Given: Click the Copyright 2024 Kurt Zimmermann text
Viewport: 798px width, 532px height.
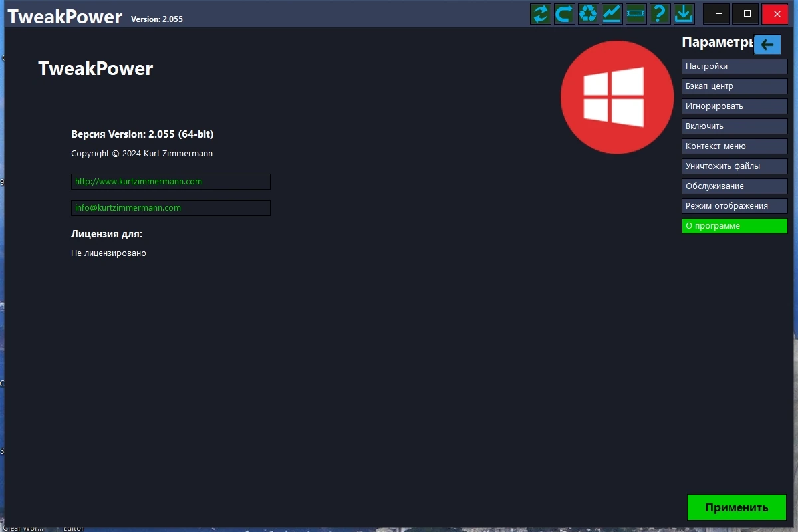Looking at the screenshot, I should coord(142,154).
